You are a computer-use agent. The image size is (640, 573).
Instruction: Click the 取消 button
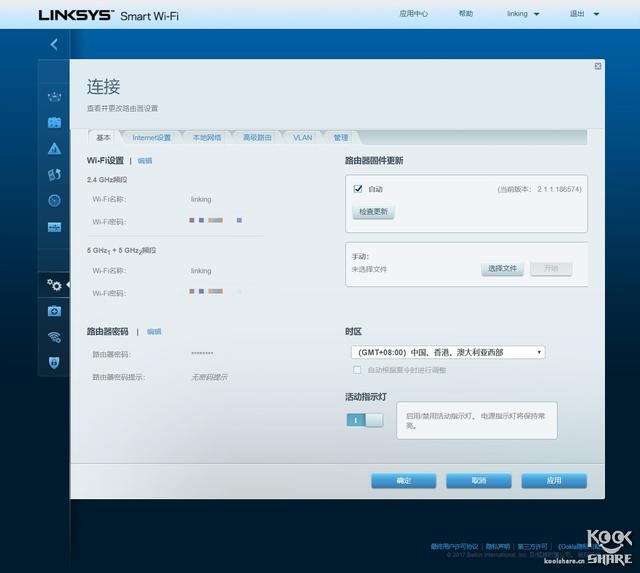point(479,481)
